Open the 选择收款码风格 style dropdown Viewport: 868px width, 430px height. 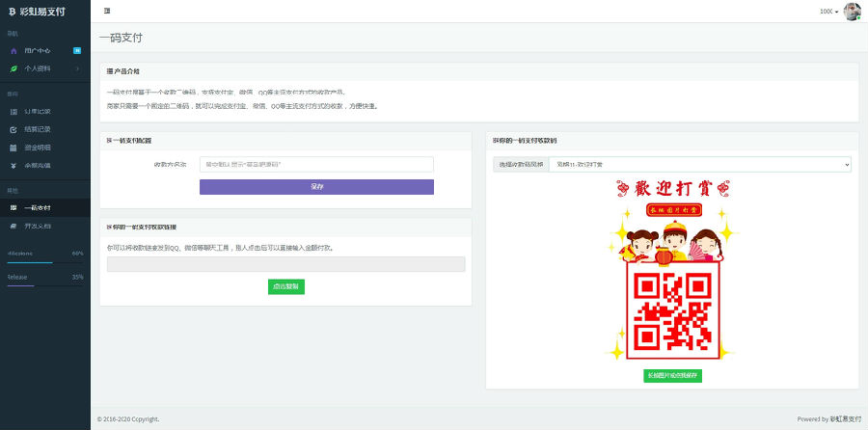coord(700,164)
